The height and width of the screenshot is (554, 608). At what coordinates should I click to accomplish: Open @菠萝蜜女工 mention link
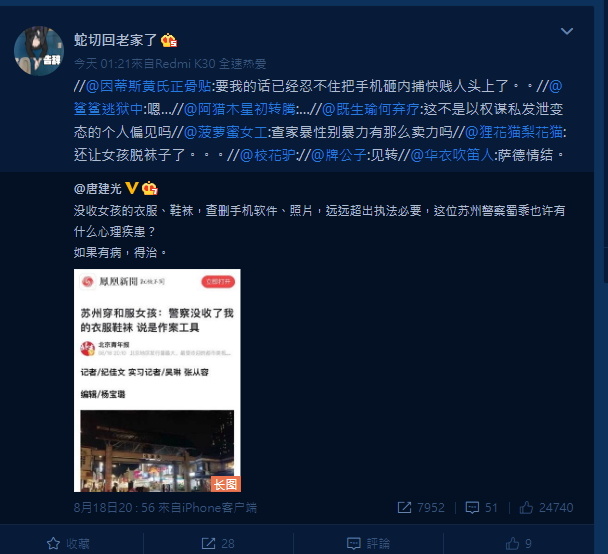pos(225,132)
